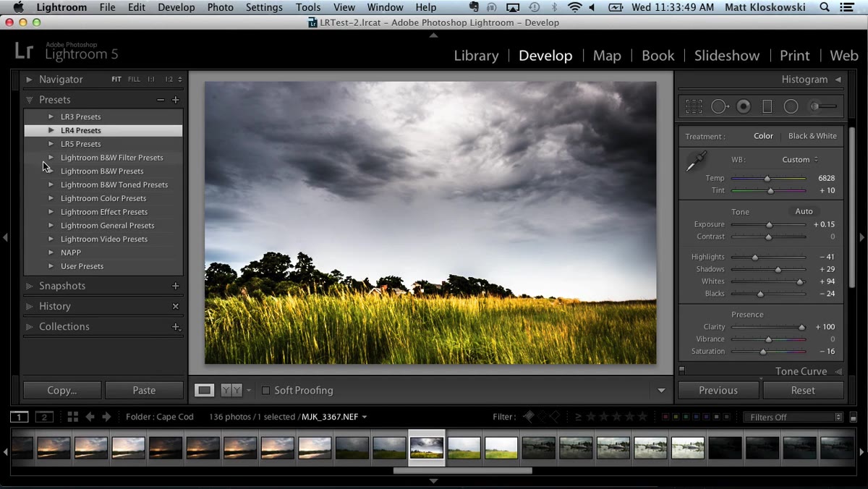868x489 pixels.
Task: Open the Filters Off dropdown
Action: click(793, 417)
